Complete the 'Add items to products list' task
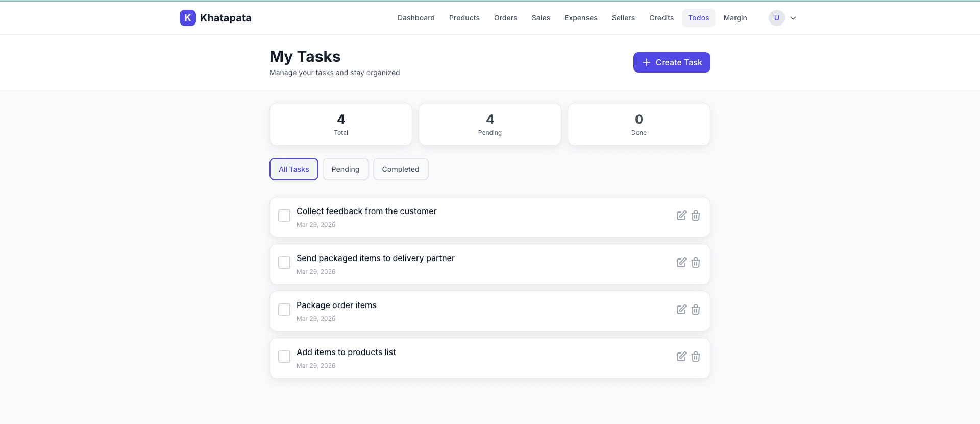Viewport: 980px width, 424px height. click(284, 357)
